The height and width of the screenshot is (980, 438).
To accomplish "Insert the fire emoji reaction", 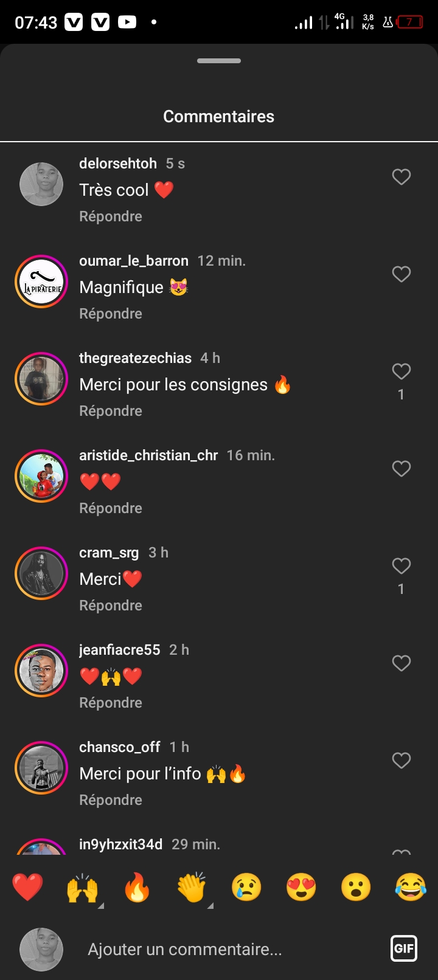I will click(137, 887).
